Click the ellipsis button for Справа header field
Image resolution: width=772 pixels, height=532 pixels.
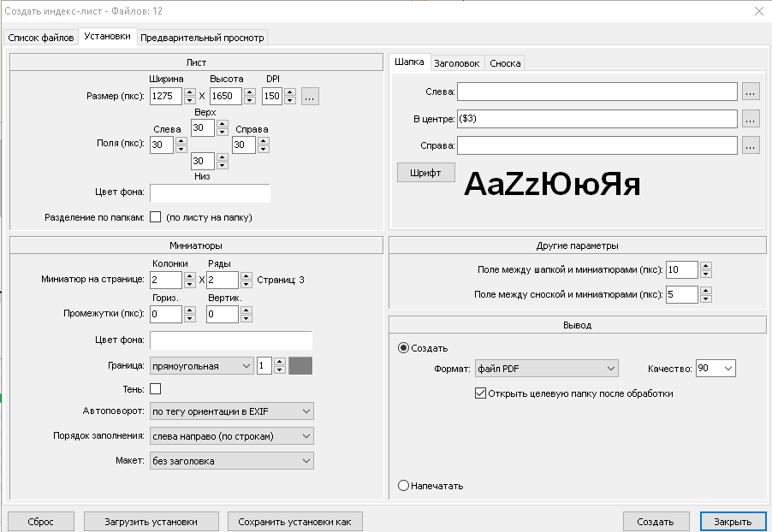pyautogui.click(x=751, y=146)
